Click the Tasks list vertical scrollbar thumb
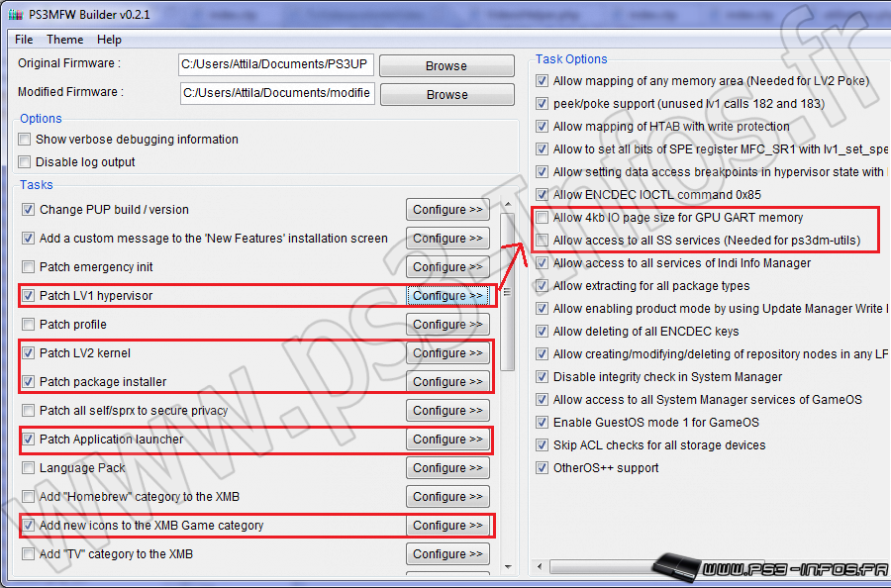 [x=508, y=292]
